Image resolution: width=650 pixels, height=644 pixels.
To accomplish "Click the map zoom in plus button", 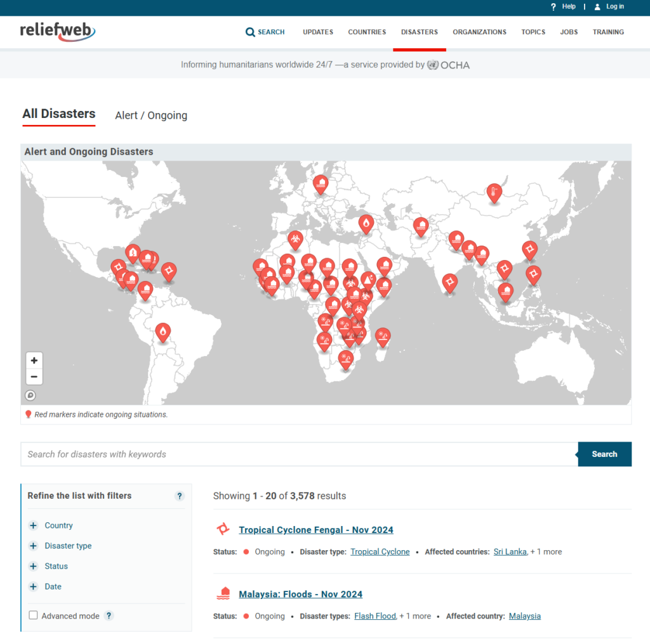I will 34,360.
